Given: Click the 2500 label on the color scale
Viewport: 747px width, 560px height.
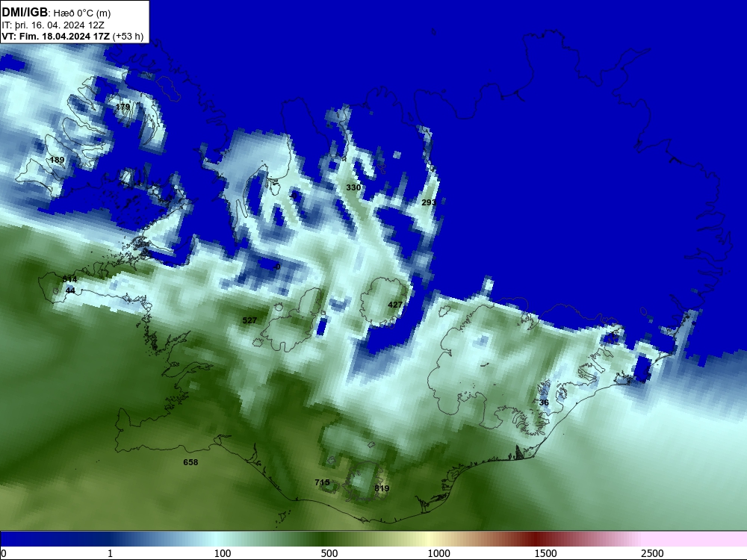Looking at the screenshot, I should pos(652,553).
